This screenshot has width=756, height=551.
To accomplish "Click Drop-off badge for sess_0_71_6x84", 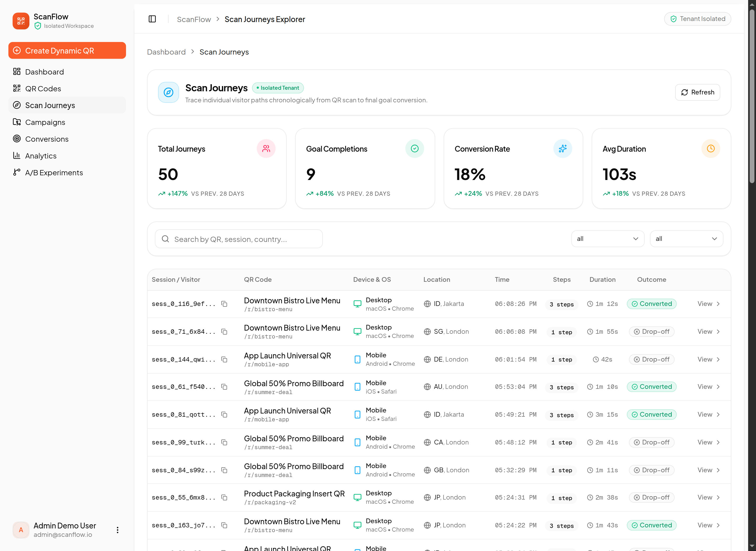I will click(652, 332).
